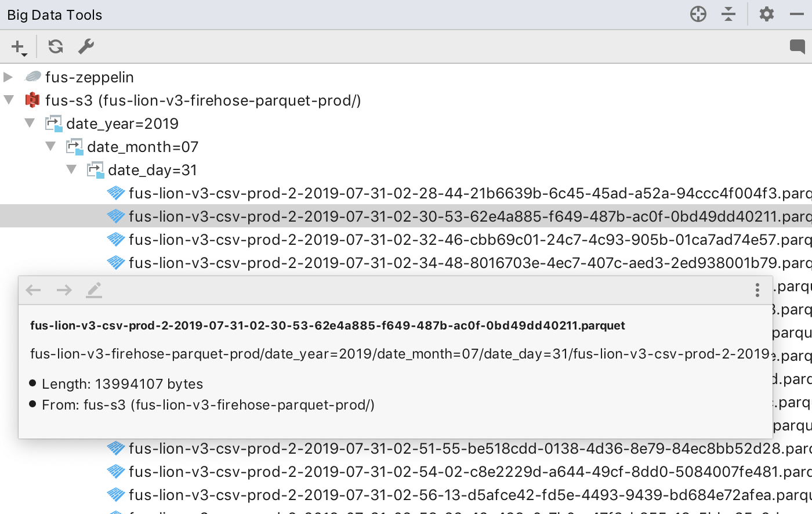Screen dimensions: 812x514
Task: Open the popup three-dot more menu
Action: point(757,290)
